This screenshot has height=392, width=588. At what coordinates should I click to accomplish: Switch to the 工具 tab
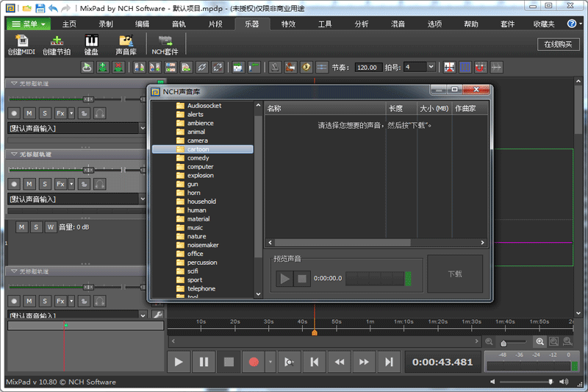pyautogui.click(x=325, y=24)
